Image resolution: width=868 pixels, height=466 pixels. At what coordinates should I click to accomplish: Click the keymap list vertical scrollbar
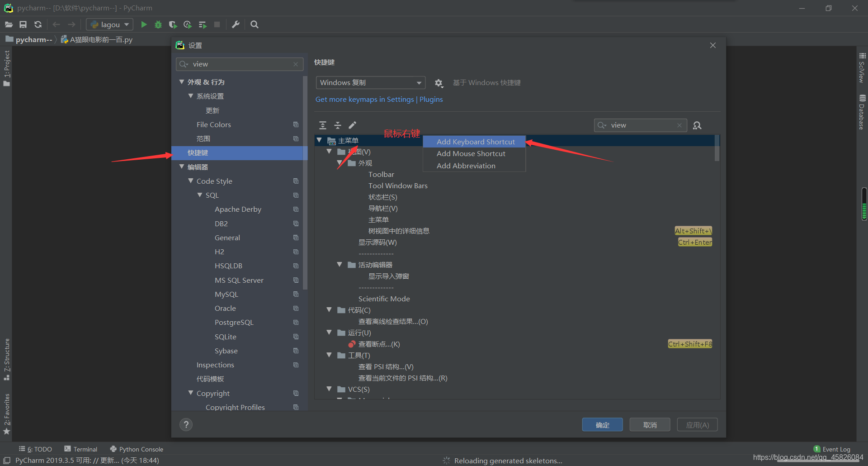point(717,148)
